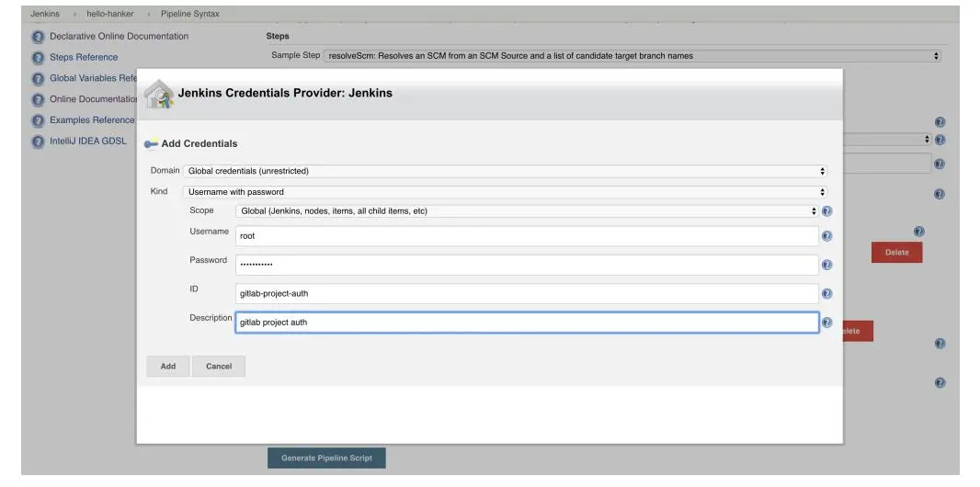Viewport: 980px width, 487px height.
Task: Click Pipeline Syntax breadcrumb
Action: (x=190, y=14)
